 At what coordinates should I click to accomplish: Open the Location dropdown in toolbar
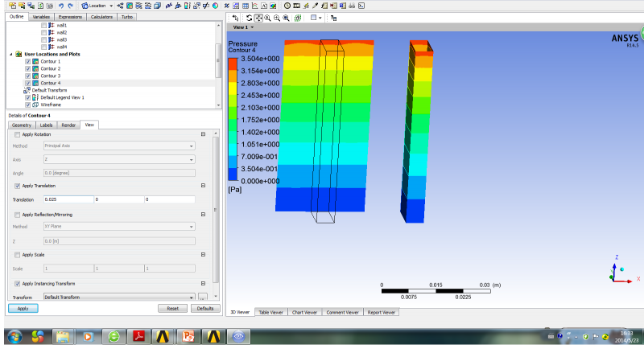click(98, 6)
